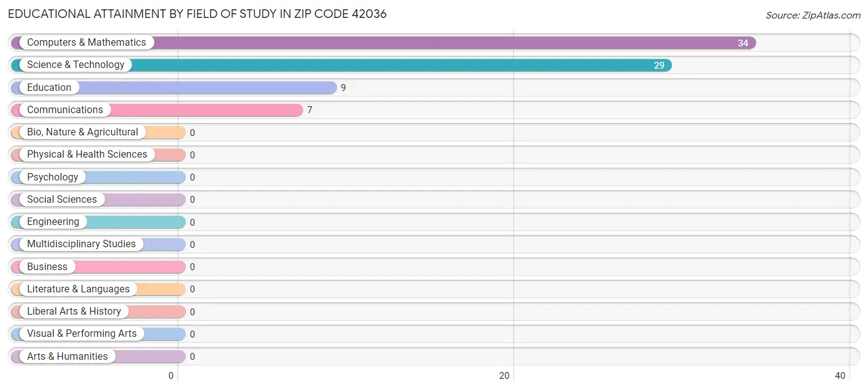Click the axis tick label 0
This screenshot has height=390, width=868.
click(x=171, y=376)
